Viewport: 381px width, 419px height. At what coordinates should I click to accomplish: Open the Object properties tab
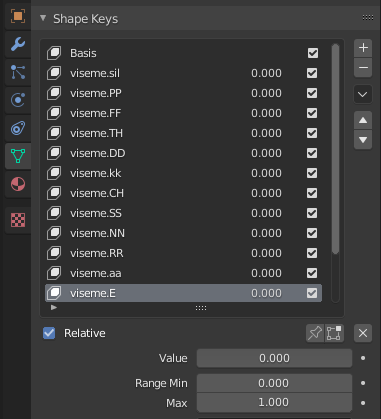[x=18, y=16]
